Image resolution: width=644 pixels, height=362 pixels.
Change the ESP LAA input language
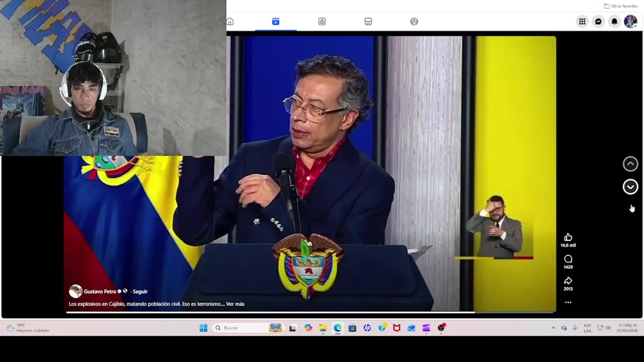(x=588, y=328)
